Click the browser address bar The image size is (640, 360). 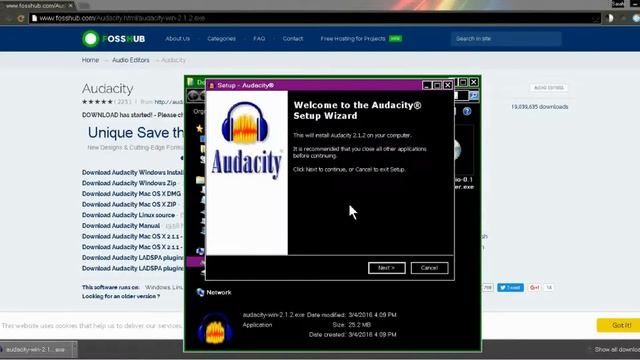click(314, 18)
